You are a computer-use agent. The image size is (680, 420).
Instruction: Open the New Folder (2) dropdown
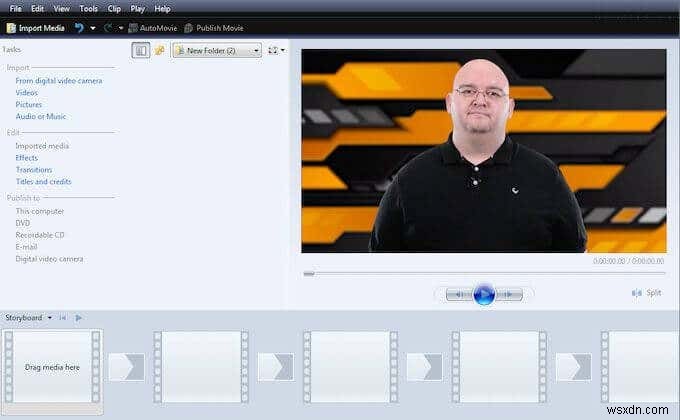[217, 51]
